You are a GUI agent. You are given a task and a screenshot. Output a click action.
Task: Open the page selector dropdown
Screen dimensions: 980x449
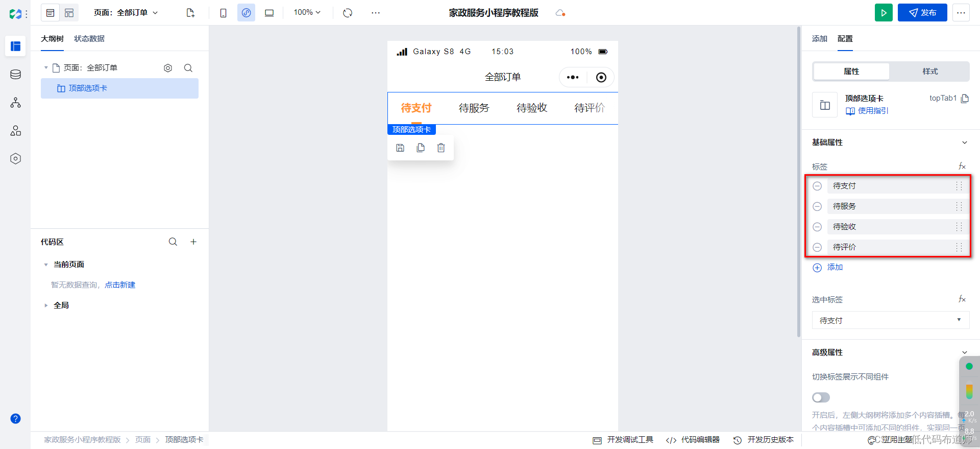pyautogui.click(x=126, y=13)
